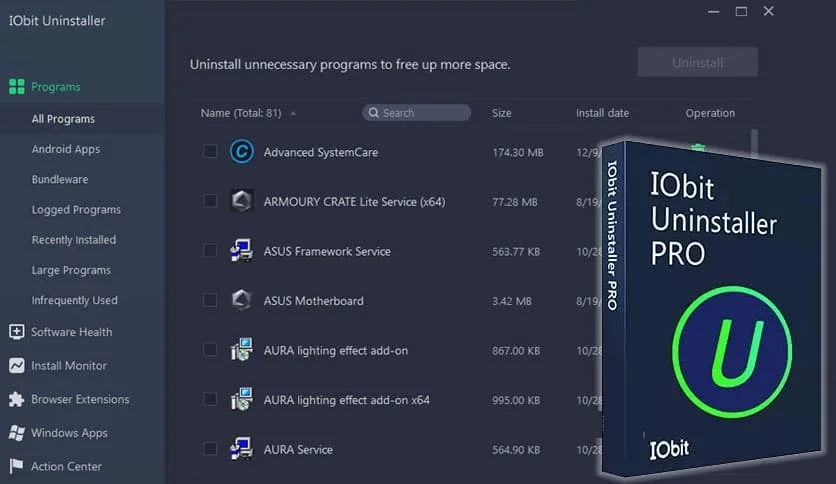Screen dimensions: 836x484
Task: Click the 174.30 MB size value
Action: [518, 152]
